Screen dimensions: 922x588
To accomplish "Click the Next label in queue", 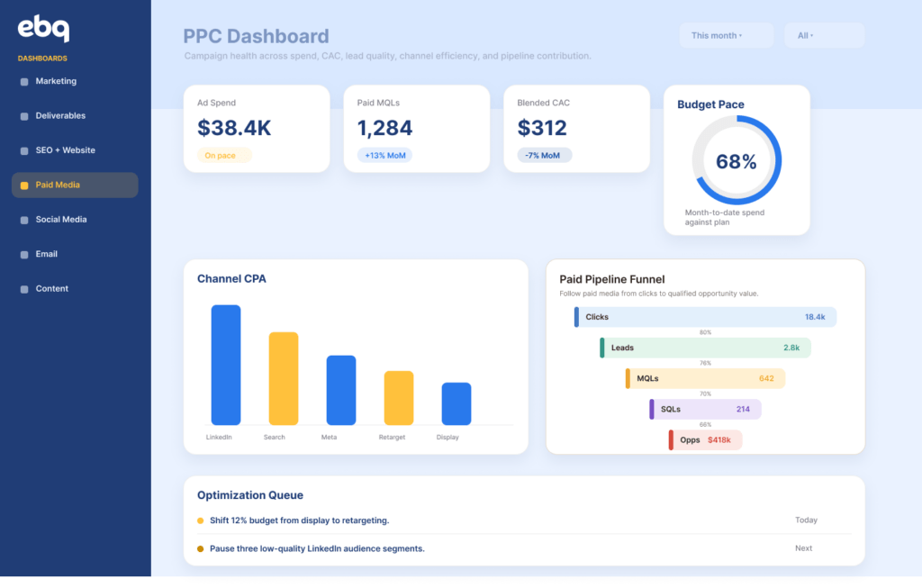I will point(804,548).
